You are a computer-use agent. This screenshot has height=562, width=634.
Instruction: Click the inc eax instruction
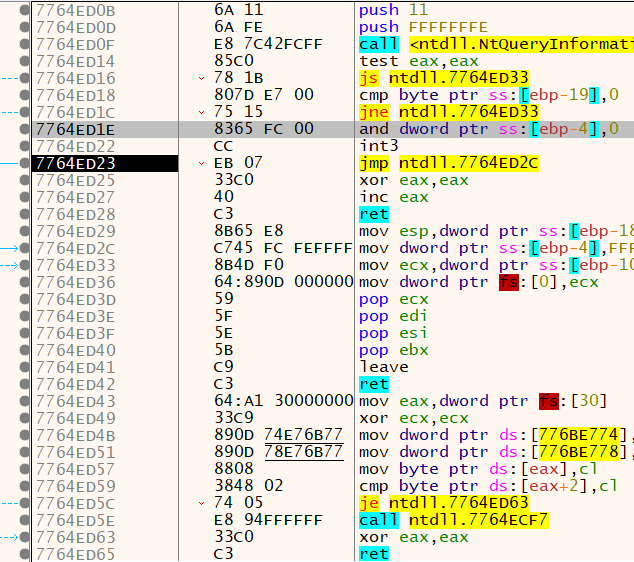click(394, 197)
